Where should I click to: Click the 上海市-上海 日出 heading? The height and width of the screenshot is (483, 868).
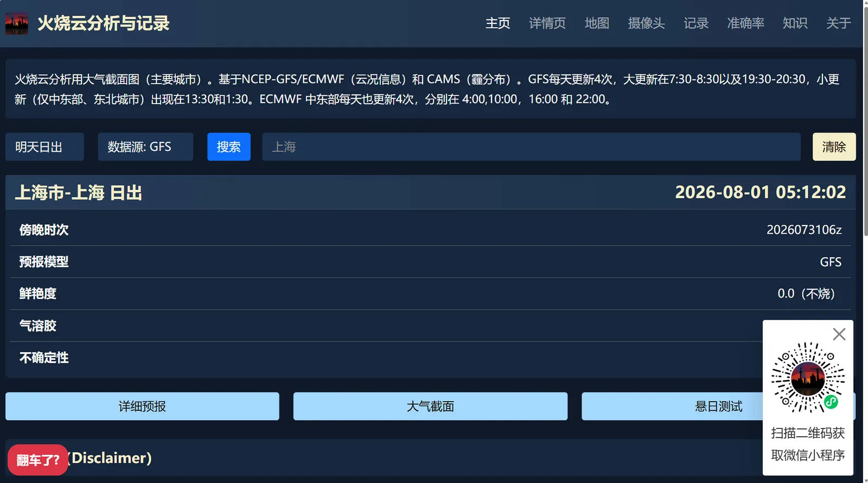click(x=79, y=193)
